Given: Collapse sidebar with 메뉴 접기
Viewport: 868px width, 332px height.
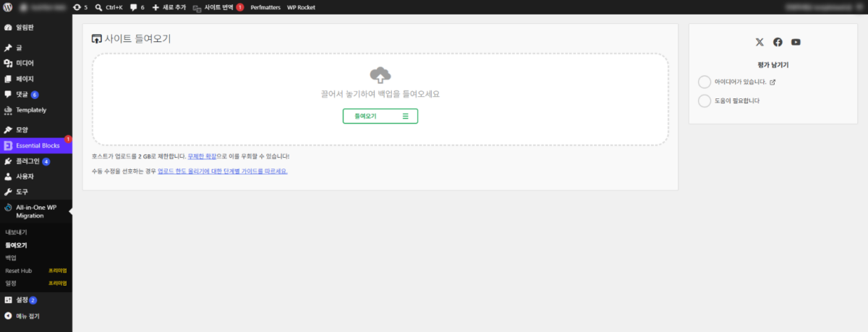Looking at the screenshot, I should pyautogui.click(x=36, y=316).
